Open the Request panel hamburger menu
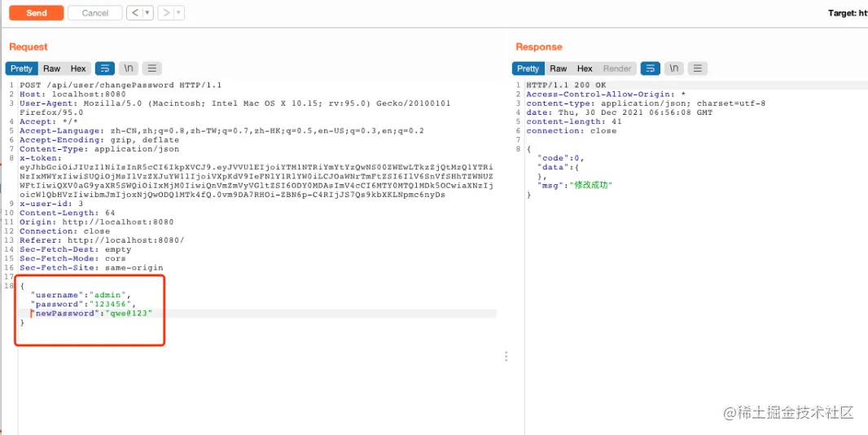868x435 pixels. (152, 68)
